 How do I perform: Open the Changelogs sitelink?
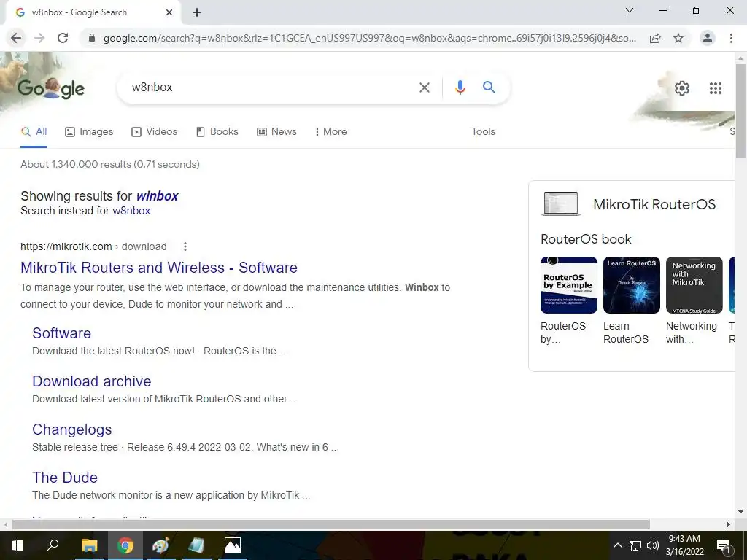(x=72, y=429)
